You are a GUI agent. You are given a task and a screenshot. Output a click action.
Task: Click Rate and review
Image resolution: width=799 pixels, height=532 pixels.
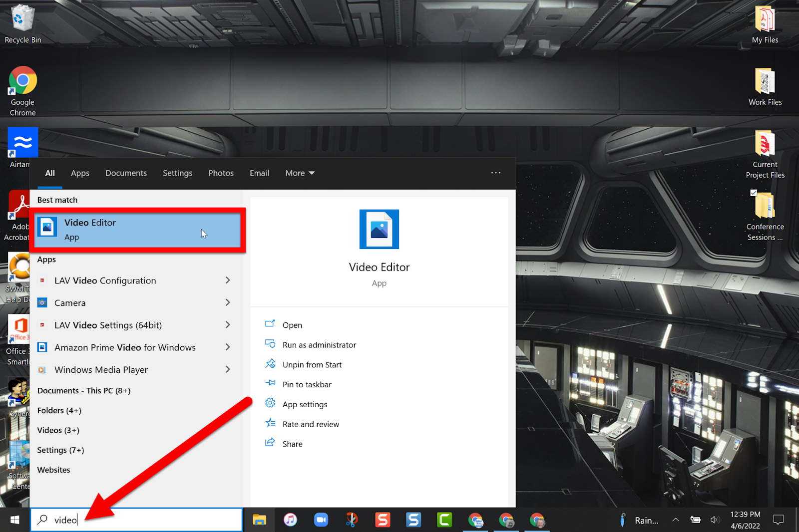coord(302,424)
